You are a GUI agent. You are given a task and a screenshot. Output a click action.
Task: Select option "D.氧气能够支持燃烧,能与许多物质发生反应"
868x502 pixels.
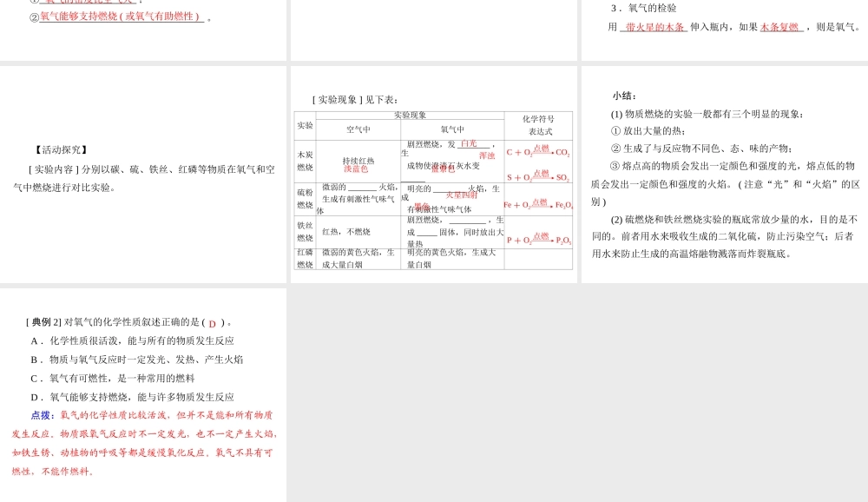pyautogui.click(x=132, y=397)
